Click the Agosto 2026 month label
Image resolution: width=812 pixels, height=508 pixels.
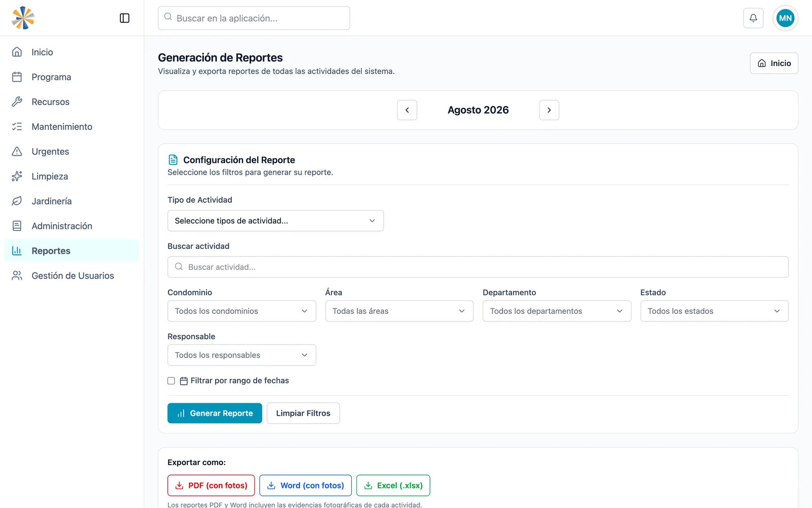point(478,110)
